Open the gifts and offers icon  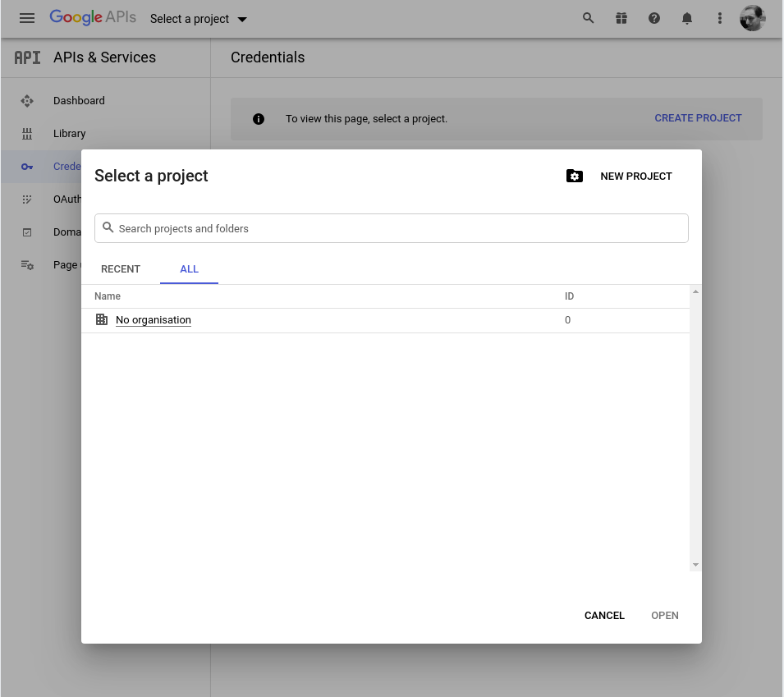coord(621,18)
